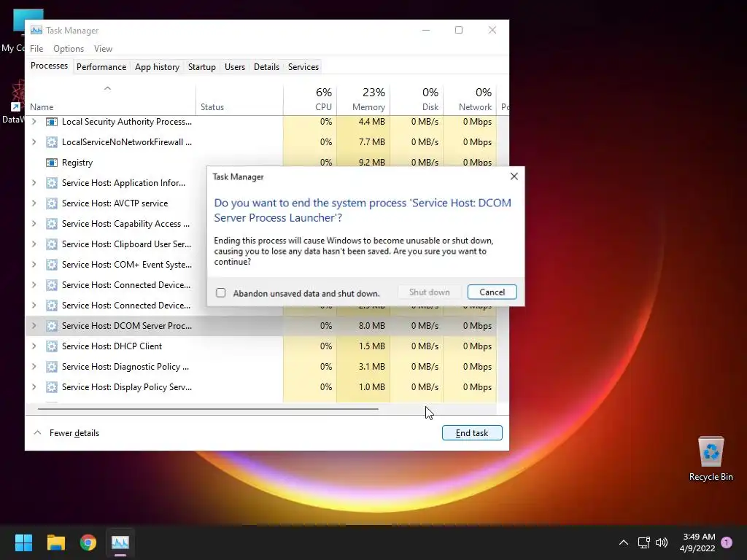The image size is (747, 560).
Task: Click the Service Host: AVCTP service gear icon
Action: point(52,204)
